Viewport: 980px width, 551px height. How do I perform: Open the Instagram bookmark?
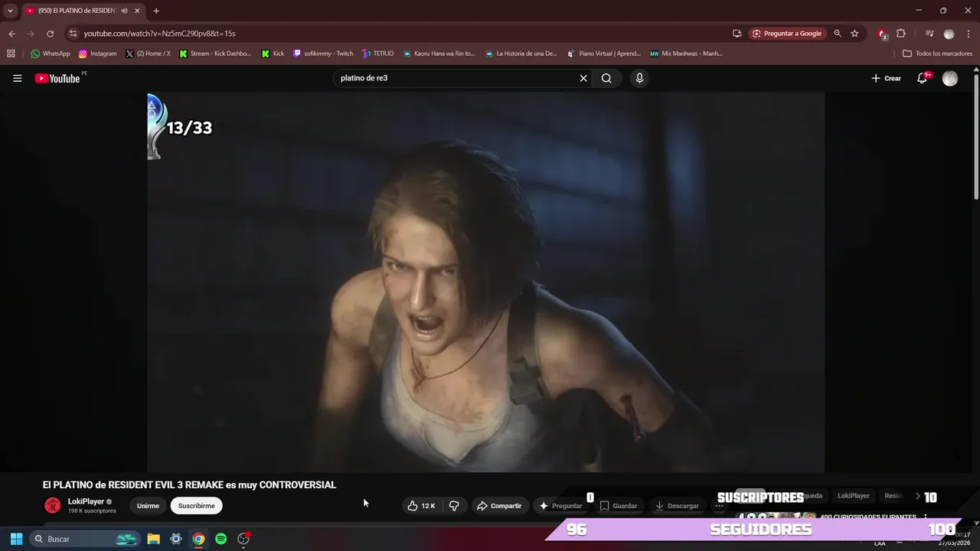[97, 54]
